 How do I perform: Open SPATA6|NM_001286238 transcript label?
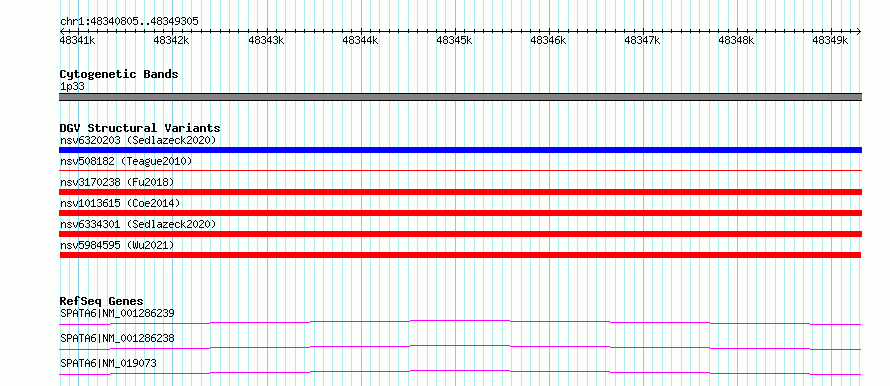click(117, 338)
